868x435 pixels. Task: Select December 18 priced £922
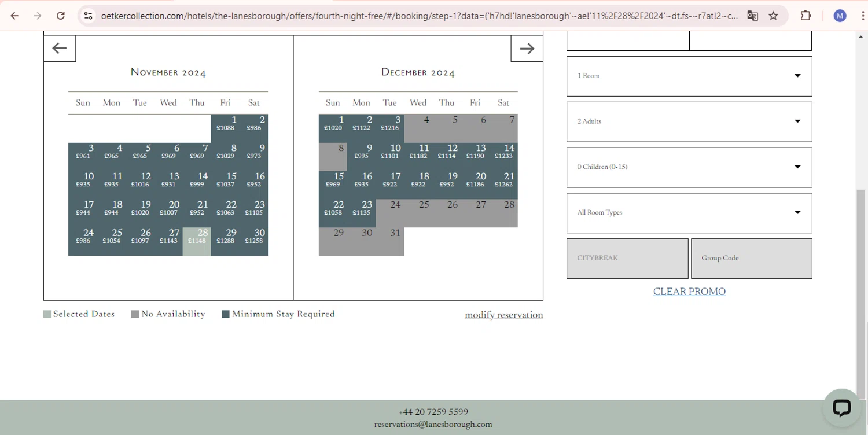point(418,185)
